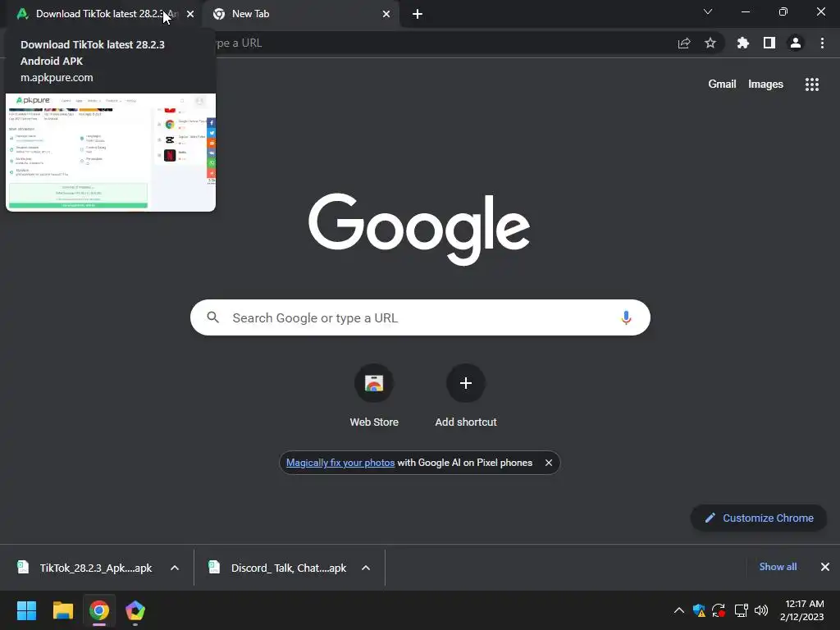Open the Windows Start menu
The height and width of the screenshot is (630, 840).
tap(26, 610)
